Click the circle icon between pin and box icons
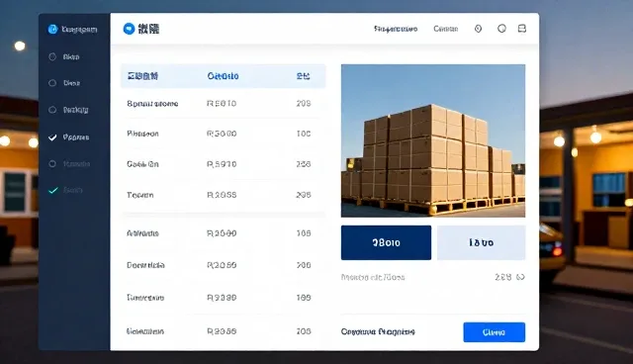This screenshot has height=364, width=633. pyautogui.click(x=501, y=29)
